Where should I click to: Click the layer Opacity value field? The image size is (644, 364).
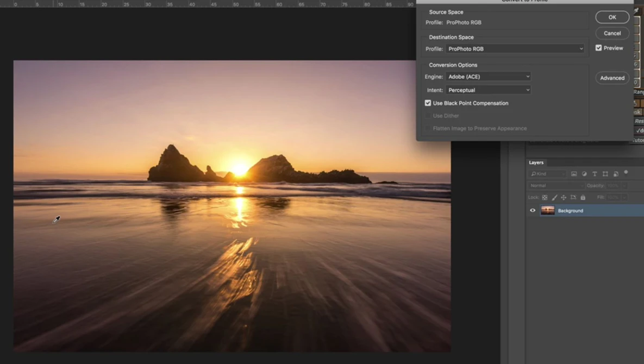pos(613,185)
